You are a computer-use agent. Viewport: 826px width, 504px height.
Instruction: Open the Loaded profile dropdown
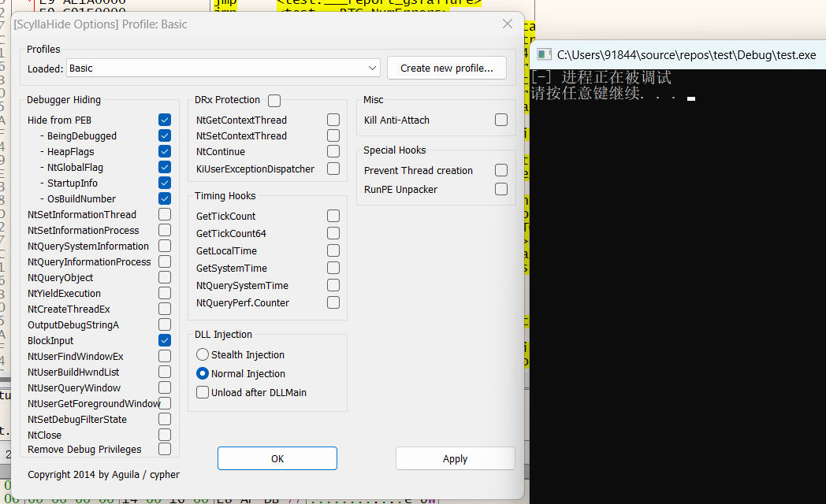[x=223, y=68]
